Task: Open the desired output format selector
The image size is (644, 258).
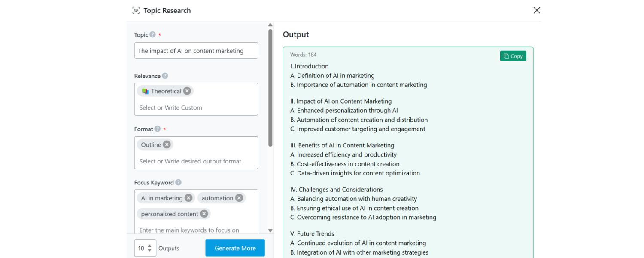Action: point(196,161)
